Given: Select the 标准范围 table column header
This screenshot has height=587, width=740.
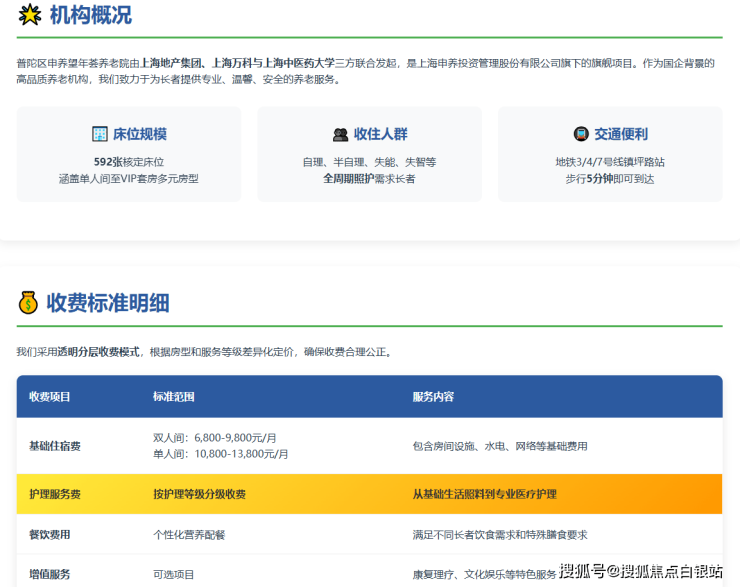Looking at the screenshot, I should tap(173, 397).
